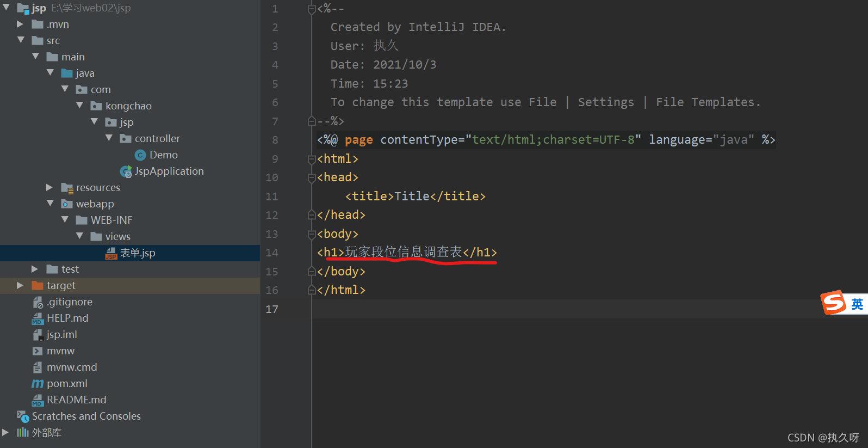
Task: Select README.md in project tree
Action: pyautogui.click(x=76, y=400)
